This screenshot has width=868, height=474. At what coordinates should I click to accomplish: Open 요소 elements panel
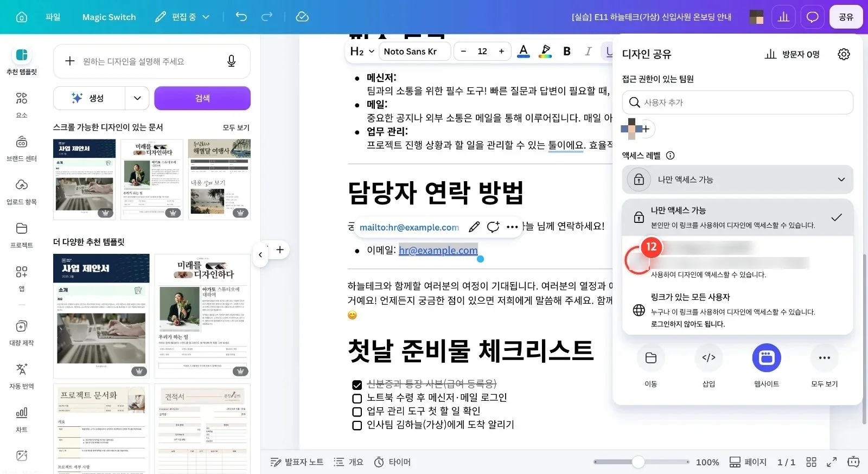[22, 105]
